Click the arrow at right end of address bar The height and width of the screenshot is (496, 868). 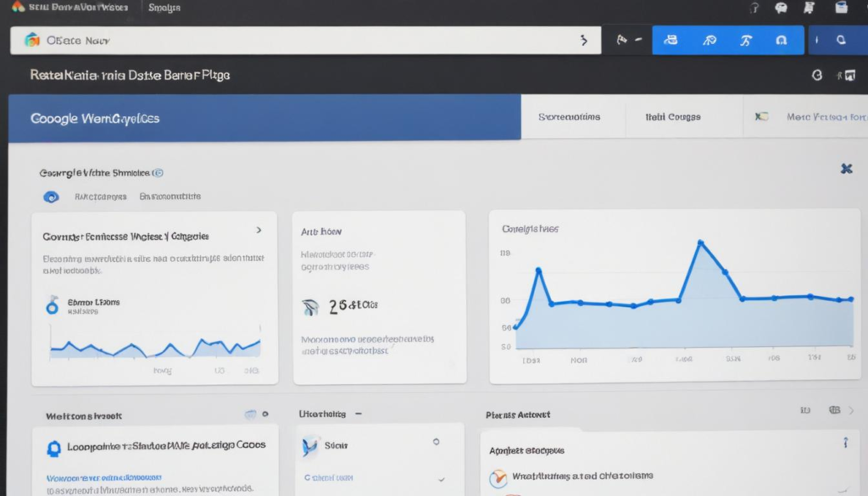[583, 40]
